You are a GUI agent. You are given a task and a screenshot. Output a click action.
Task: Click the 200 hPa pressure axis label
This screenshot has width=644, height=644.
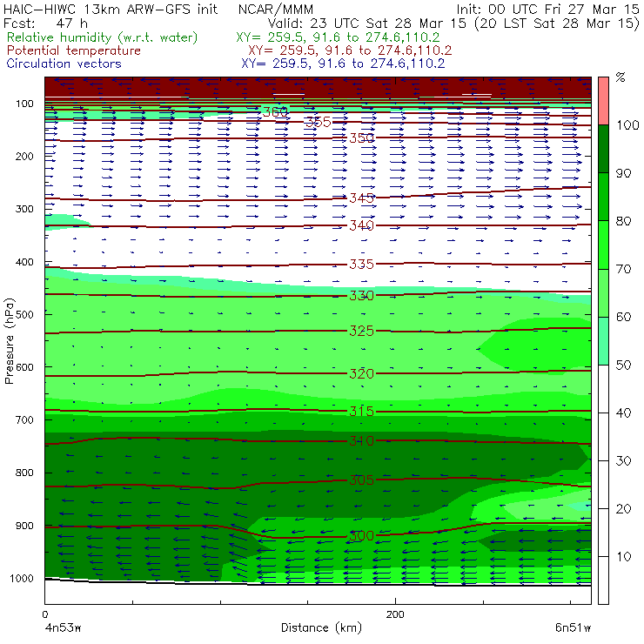point(24,156)
